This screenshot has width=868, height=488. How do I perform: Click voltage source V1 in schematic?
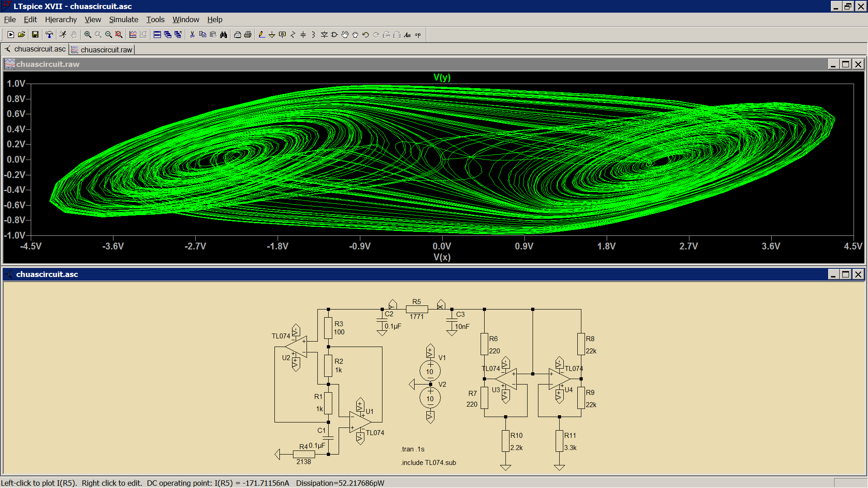pyautogui.click(x=430, y=371)
